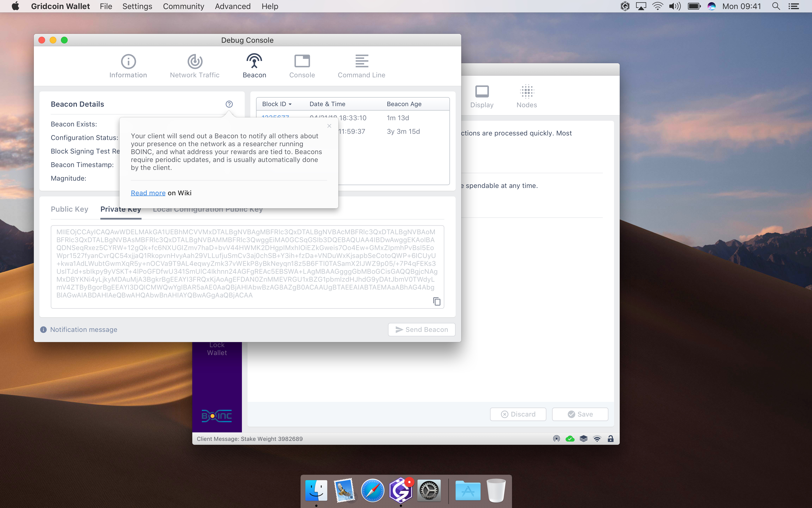Click the Discard button
Screen dimensions: 812x508
[x=518, y=414]
